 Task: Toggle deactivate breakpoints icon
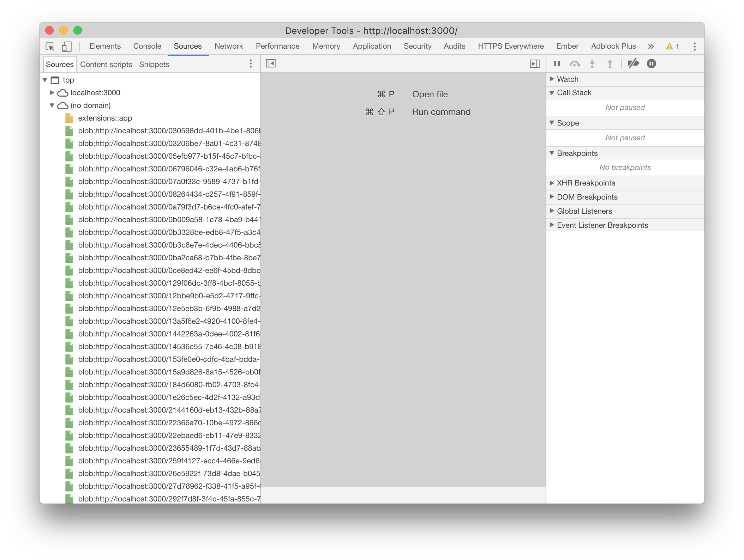point(633,63)
